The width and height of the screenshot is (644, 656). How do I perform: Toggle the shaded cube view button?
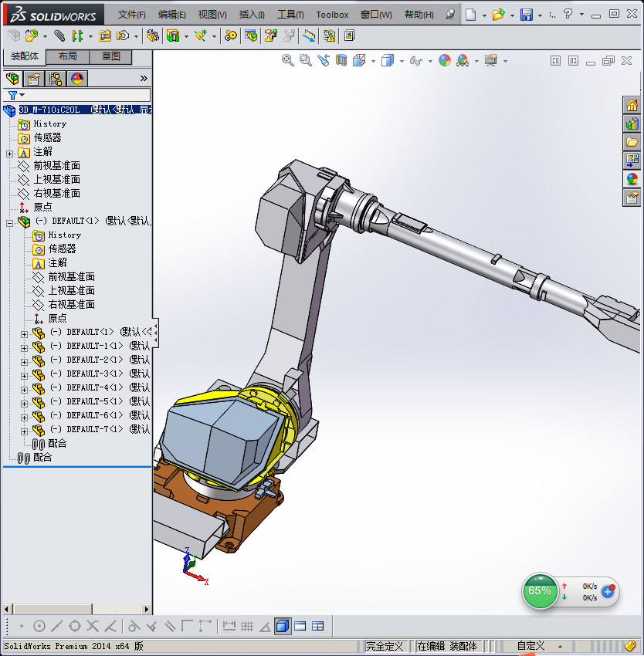coord(283,626)
